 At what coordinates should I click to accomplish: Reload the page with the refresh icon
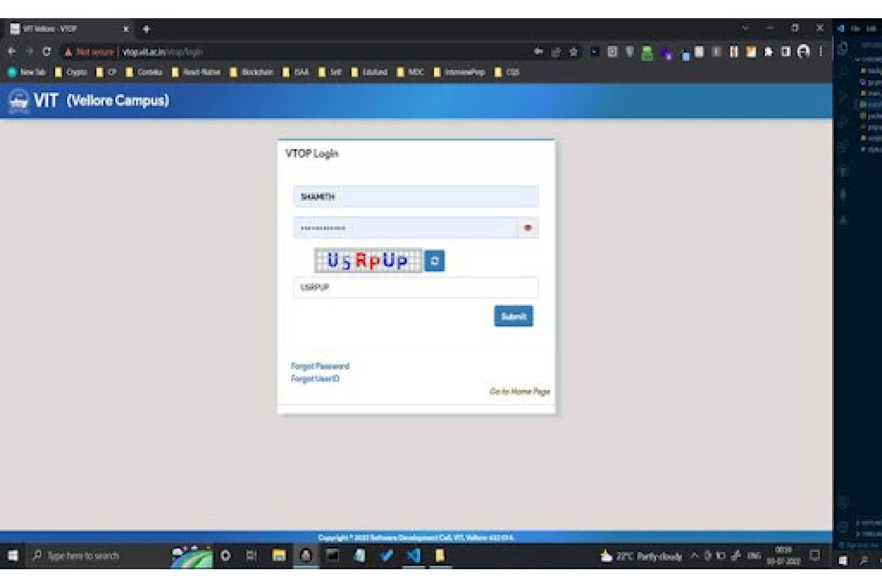[x=46, y=52]
